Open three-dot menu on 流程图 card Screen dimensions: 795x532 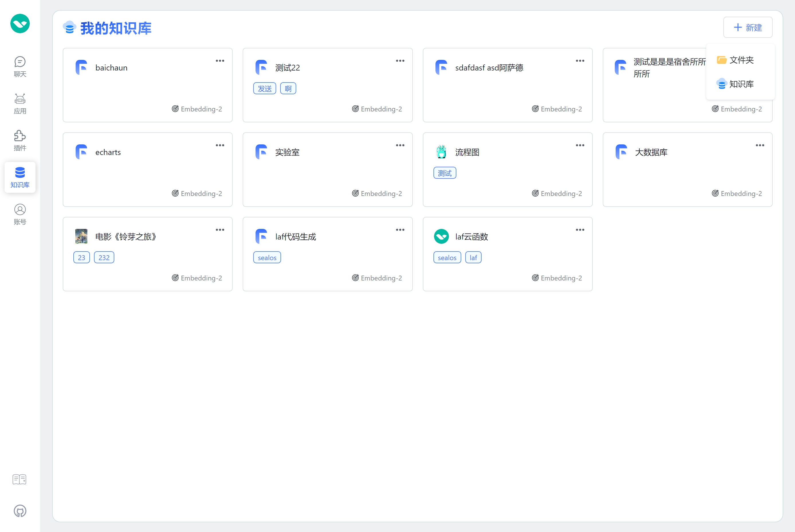[x=580, y=145]
